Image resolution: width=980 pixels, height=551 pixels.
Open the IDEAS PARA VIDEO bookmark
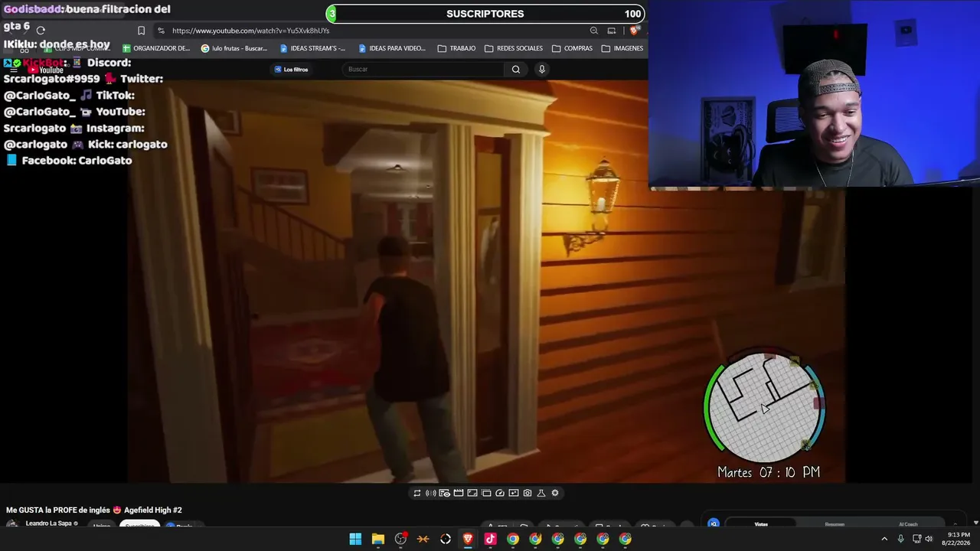[x=391, y=48]
